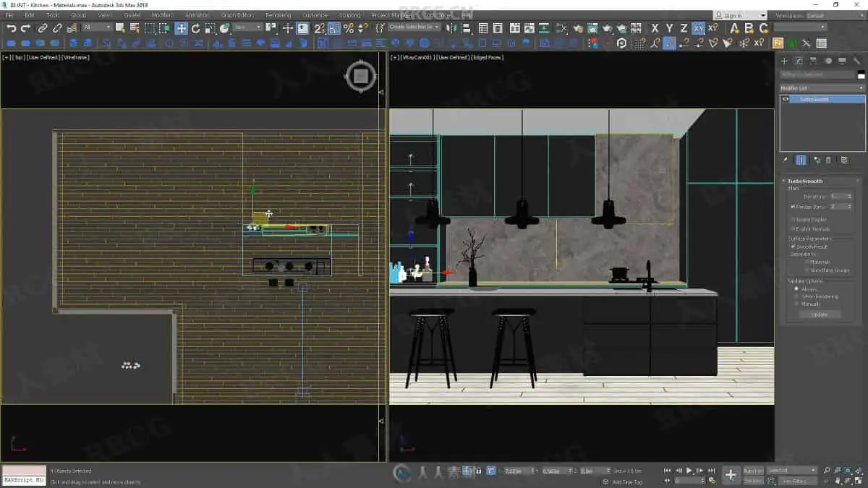
Task: Click the object color swatch beside name field
Action: point(861,74)
